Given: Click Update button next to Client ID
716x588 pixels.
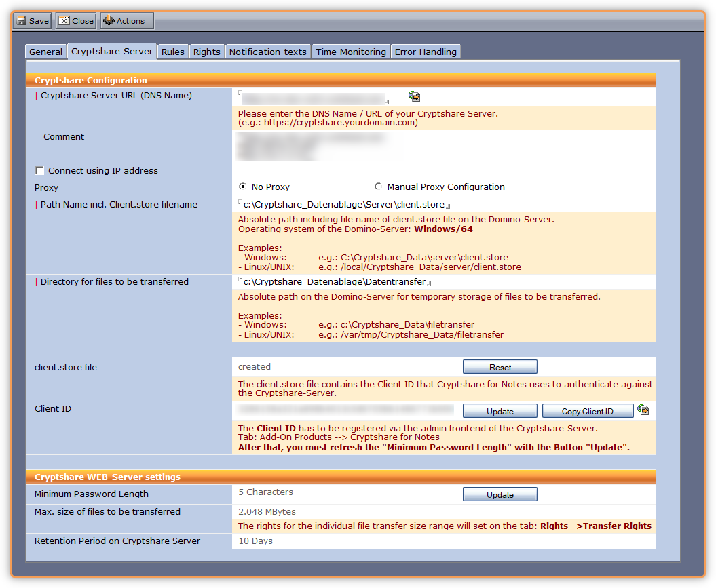Looking at the screenshot, I should [x=500, y=411].
